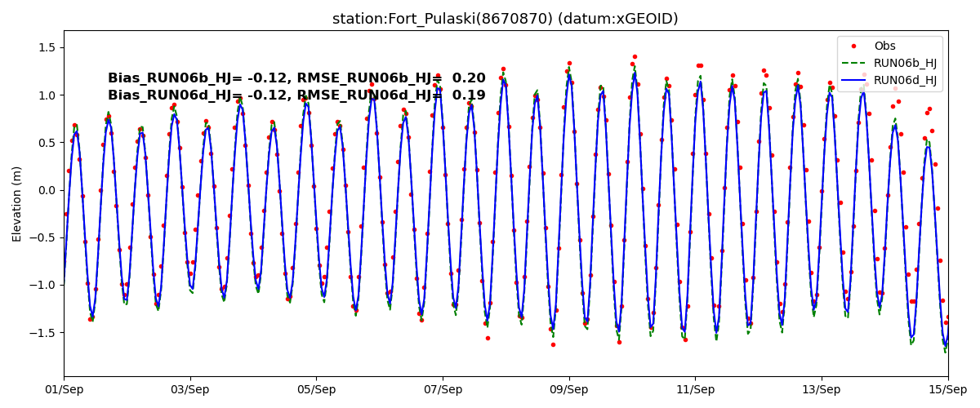Select the Obs legend label
The image size is (980, 408).
point(884,47)
